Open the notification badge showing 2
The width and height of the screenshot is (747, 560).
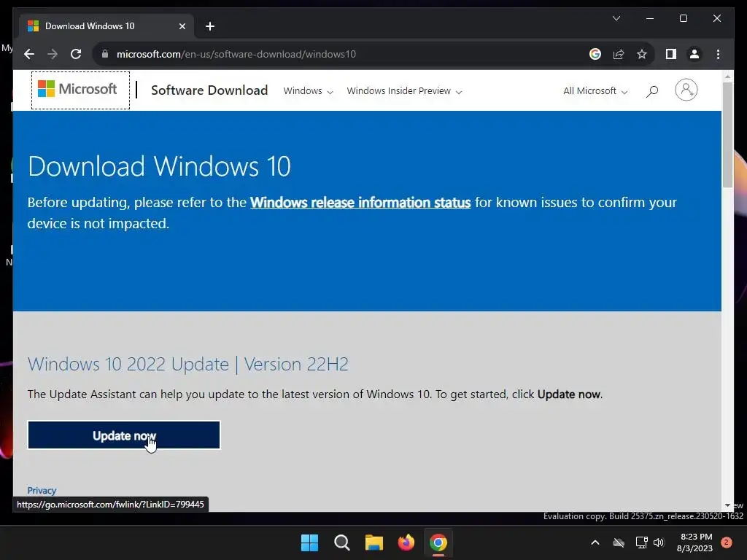click(x=726, y=542)
